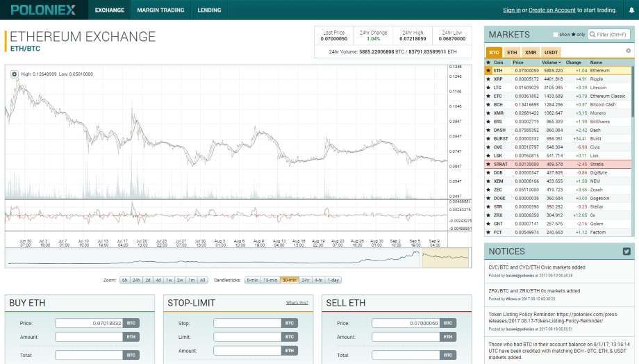The image size is (639, 364).
Task: Toggle the star for XRP market row
Action: (x=488, y=79)
